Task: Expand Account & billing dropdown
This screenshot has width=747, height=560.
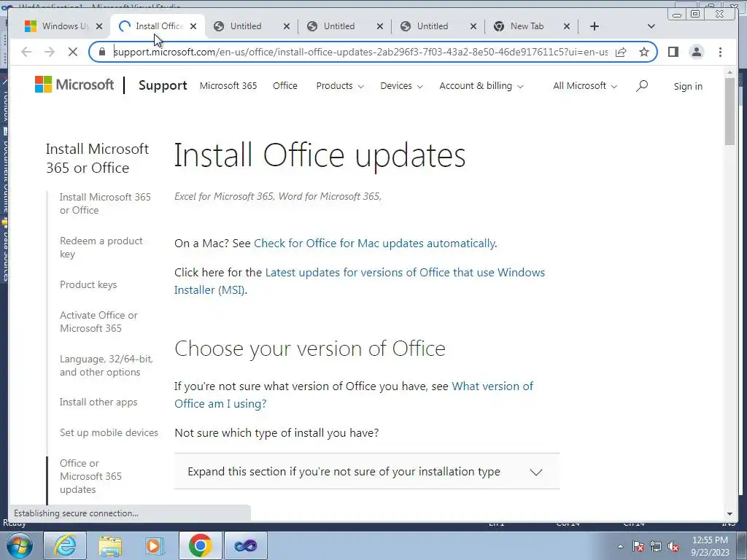Action: (481, 86)
